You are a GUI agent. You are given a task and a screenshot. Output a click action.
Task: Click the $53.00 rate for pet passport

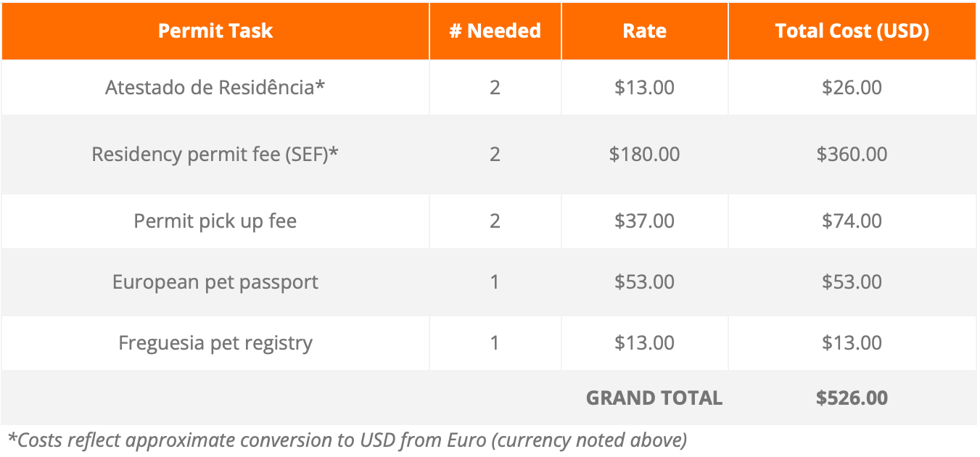(x=645, y=281)
